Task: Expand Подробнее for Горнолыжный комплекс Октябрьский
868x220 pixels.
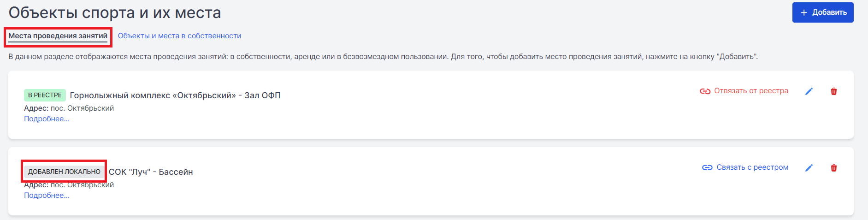Action: coord(47,119)
